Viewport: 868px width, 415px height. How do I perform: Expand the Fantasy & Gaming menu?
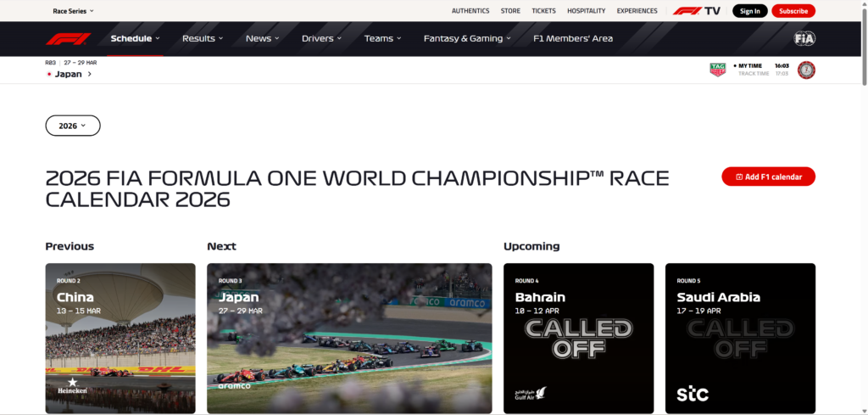(468, 38)
